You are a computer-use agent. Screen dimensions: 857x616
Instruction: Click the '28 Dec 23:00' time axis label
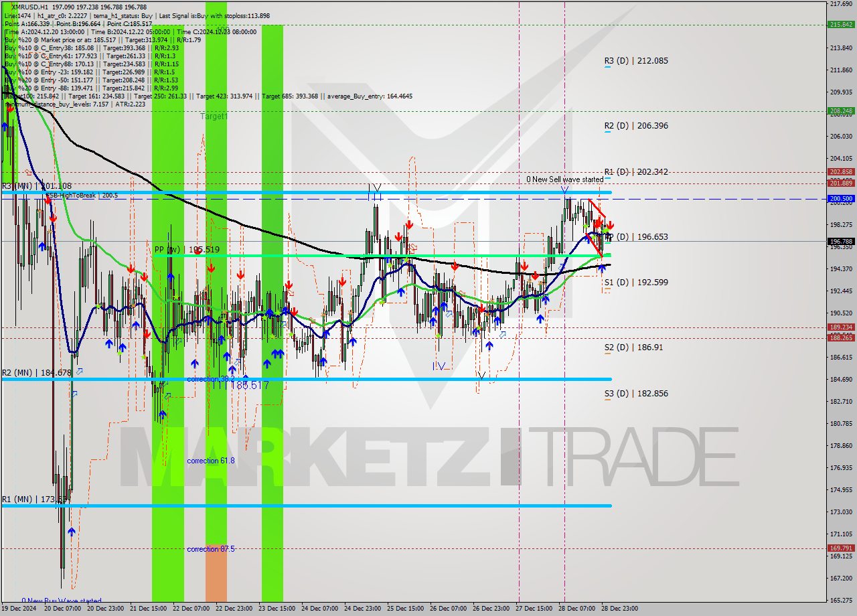pos(619,609)
